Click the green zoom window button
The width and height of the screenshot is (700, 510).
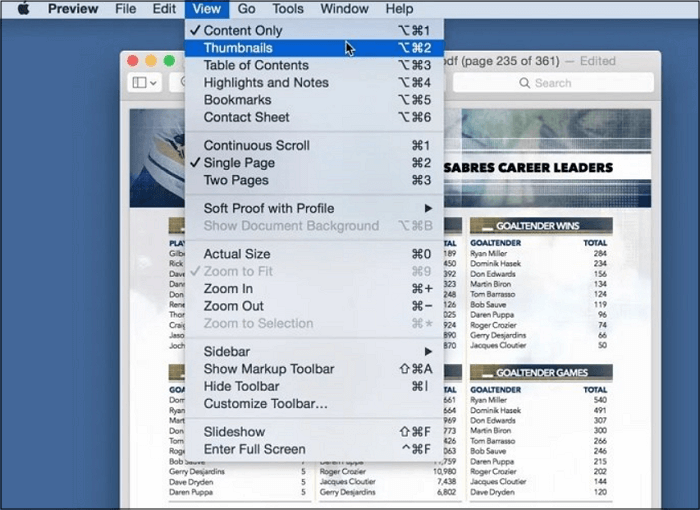169,61
